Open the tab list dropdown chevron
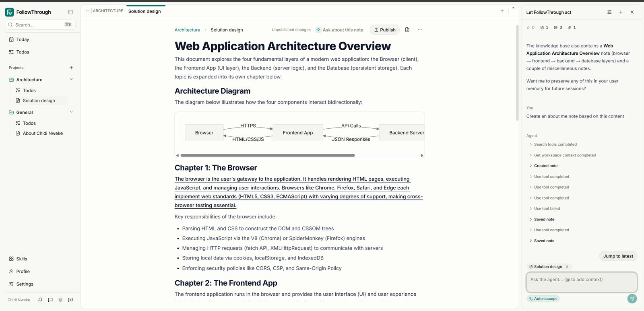The height and width of the screenshot is (311, 644). point(87,11)
